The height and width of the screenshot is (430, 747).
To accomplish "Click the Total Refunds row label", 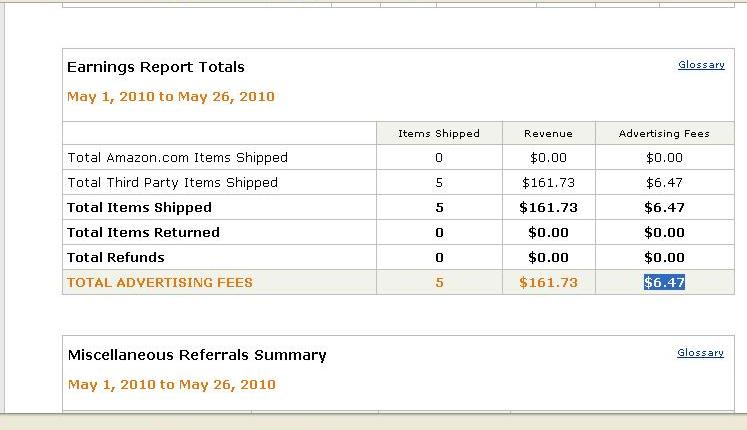I will pos(115,258).
